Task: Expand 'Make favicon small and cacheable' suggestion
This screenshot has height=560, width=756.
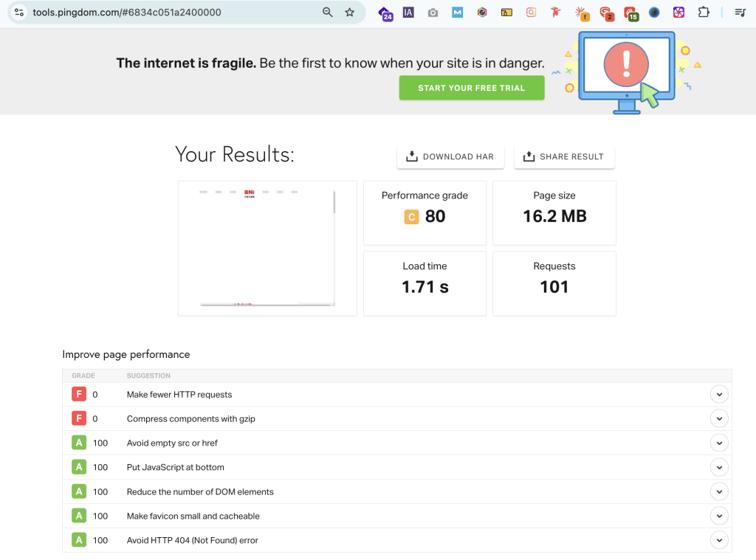Action: coord(719,516)
